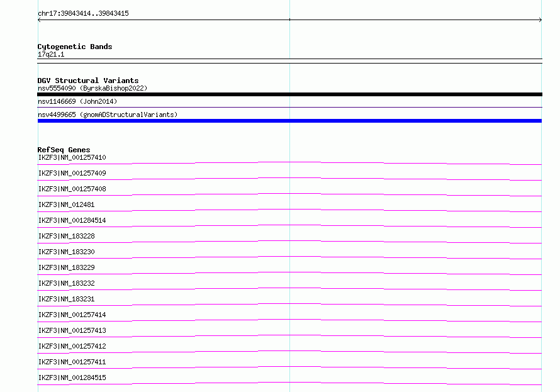This screenshot has width=560, height=392.
Task: Open transcript IKZF3|NM_183230
Action: pyautogui.click(x=67, y=252)
